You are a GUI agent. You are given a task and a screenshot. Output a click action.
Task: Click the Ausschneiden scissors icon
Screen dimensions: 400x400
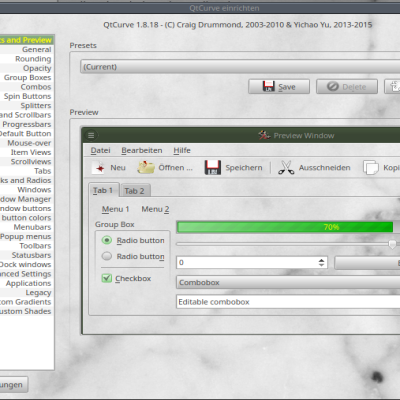286,167
